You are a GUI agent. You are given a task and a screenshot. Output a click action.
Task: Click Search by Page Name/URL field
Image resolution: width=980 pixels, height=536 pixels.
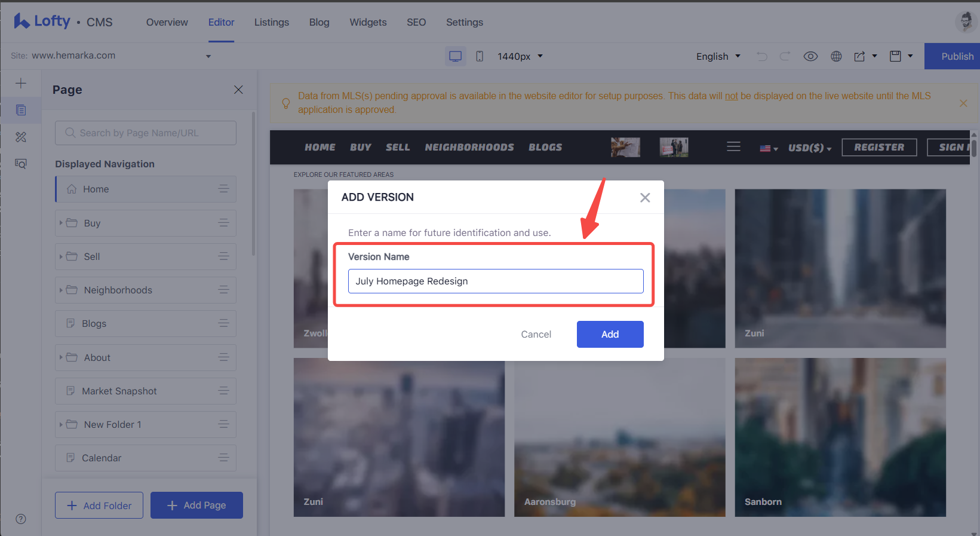[146, 133]
